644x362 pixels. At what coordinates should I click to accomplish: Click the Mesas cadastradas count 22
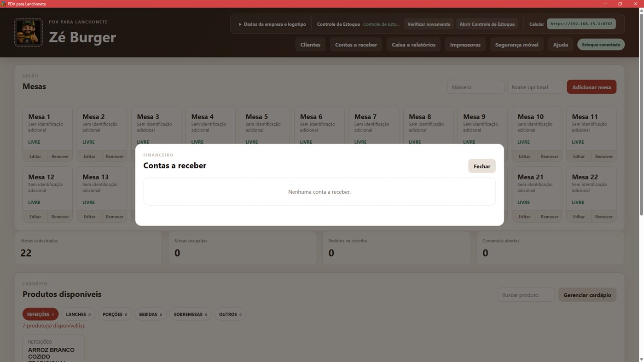click(x=26, y=253)
